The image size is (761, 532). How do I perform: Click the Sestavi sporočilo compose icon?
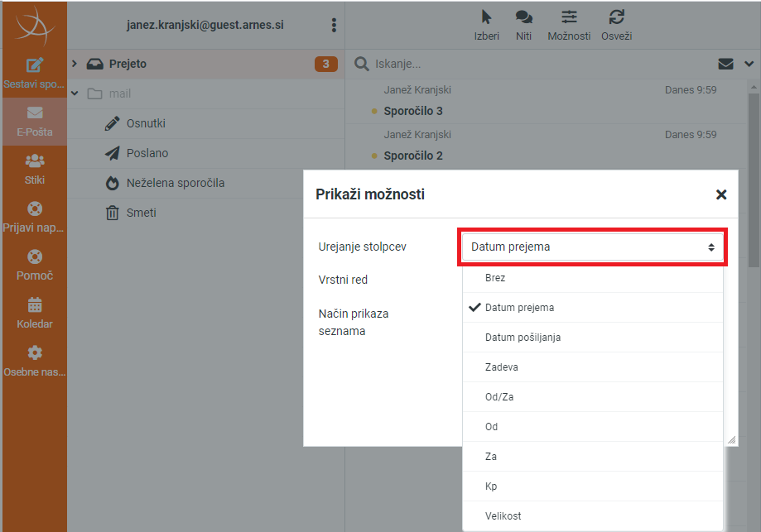pos(35,65)
